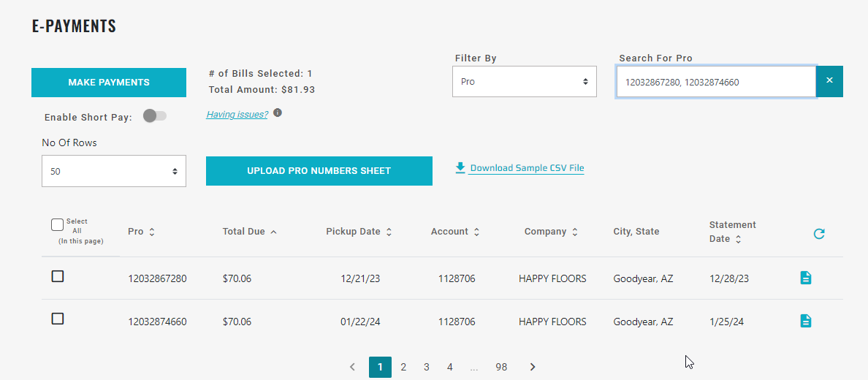Click the Make Payments button

tap(109, 83)
